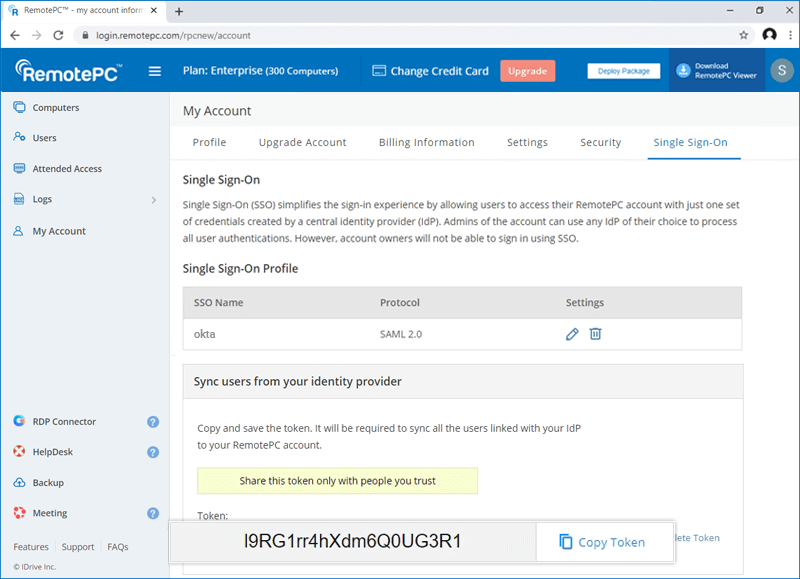Switch to the Billing Information tab

point(427,142)
